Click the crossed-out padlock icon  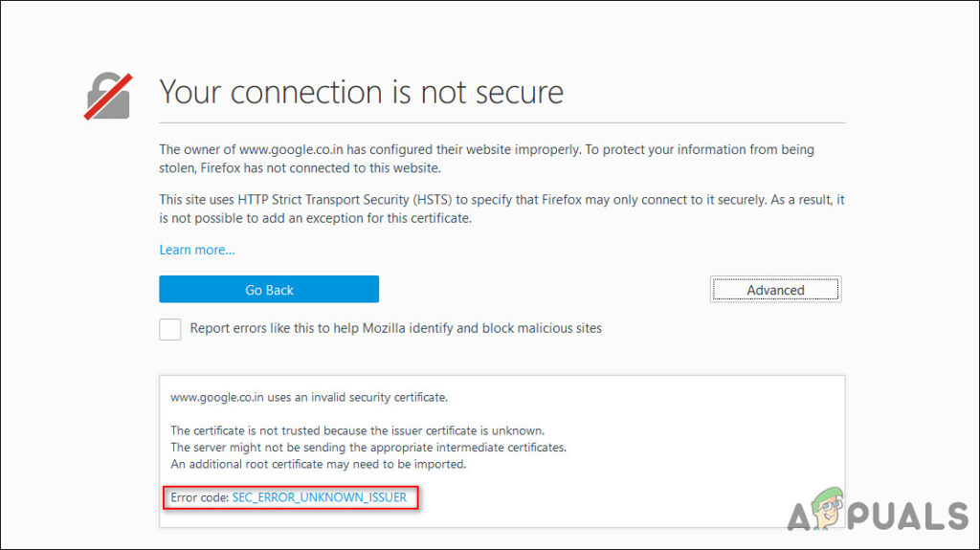[x=108, y=96]
